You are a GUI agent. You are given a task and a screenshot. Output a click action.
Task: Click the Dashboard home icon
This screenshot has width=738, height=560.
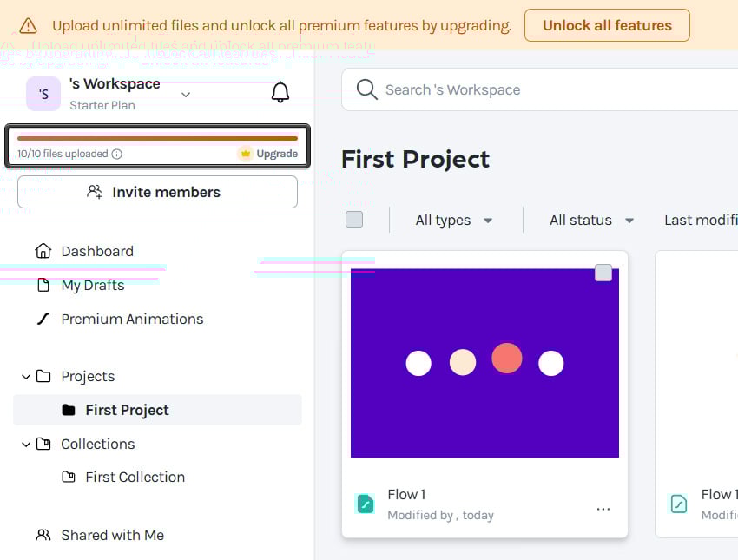(x=43, y=251)
